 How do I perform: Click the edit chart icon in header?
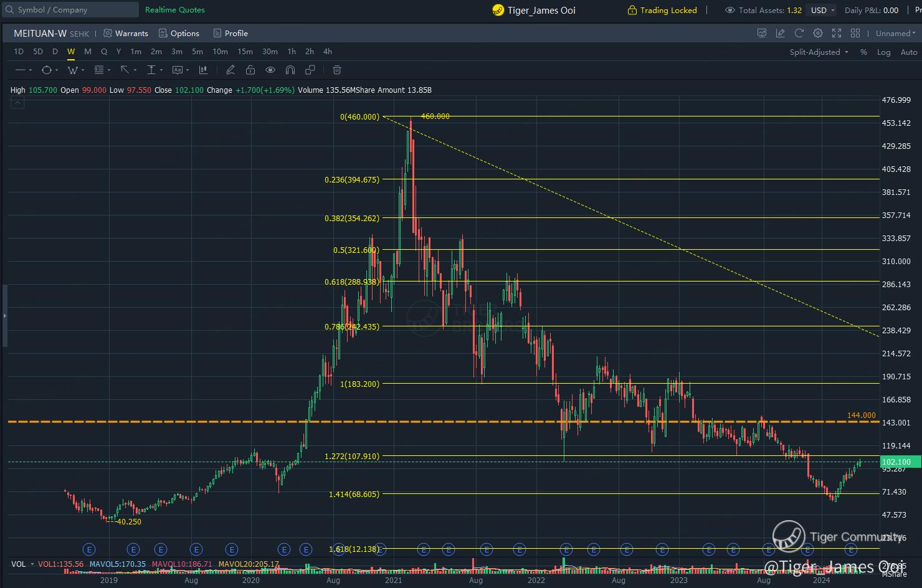tap(781, 33)
